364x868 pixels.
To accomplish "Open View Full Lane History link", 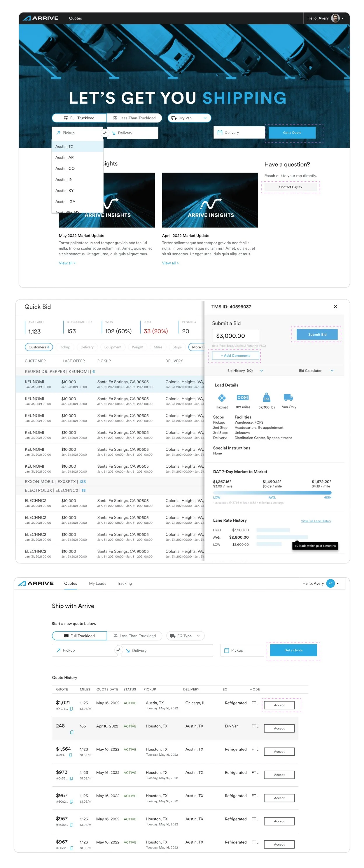I will (x=316, y=521).
